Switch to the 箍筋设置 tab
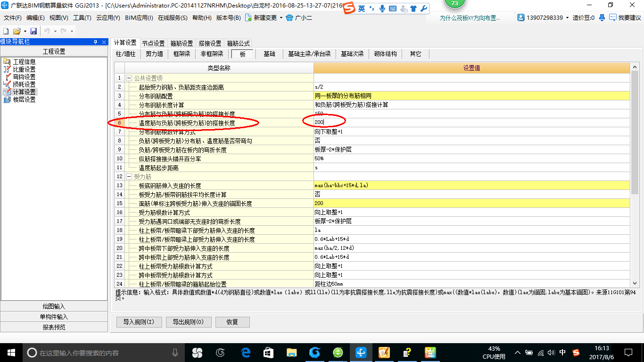The height and width of the screenshot is (362, 644). (x=182, y=43)
